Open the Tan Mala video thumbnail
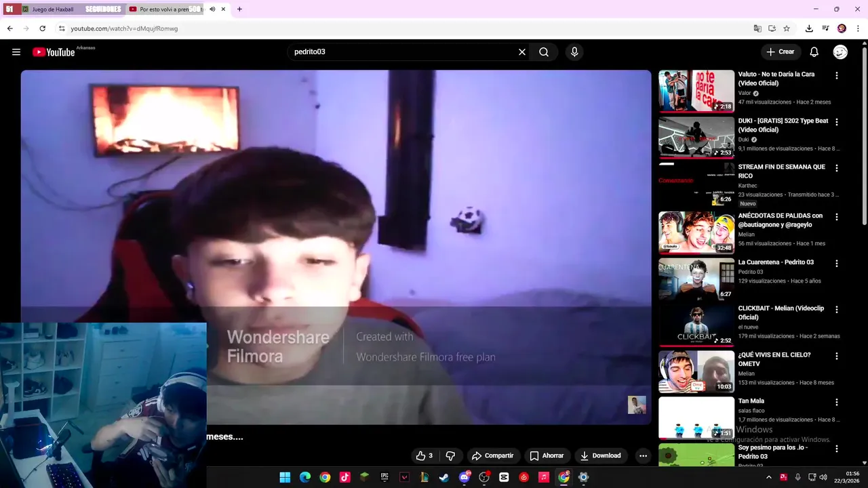 pos(696,418)
